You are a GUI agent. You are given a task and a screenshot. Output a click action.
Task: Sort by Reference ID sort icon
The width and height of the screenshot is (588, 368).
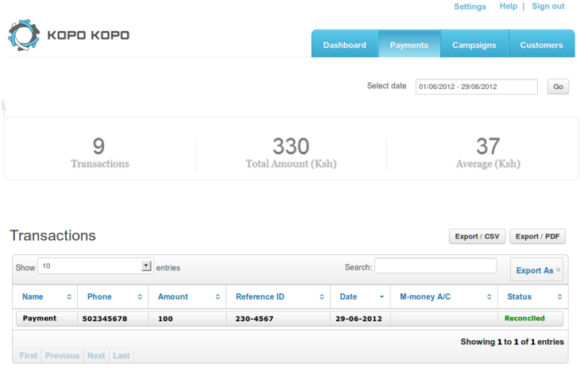(x=322, y=296)
